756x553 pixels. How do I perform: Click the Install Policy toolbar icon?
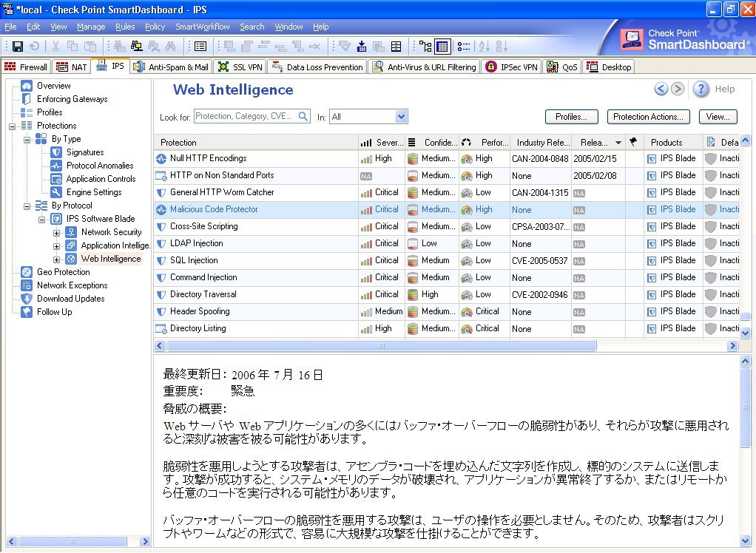tap(362, 47)
